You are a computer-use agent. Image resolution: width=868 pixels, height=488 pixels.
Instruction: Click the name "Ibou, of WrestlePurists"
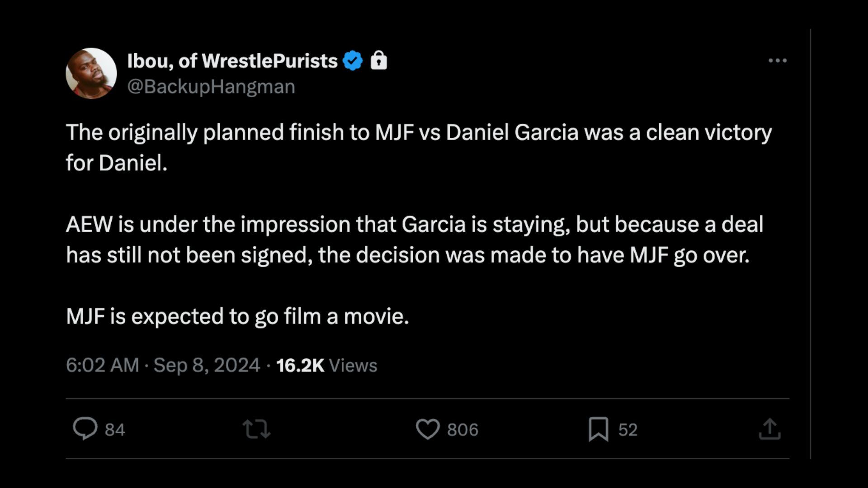[x=232, y=61]
